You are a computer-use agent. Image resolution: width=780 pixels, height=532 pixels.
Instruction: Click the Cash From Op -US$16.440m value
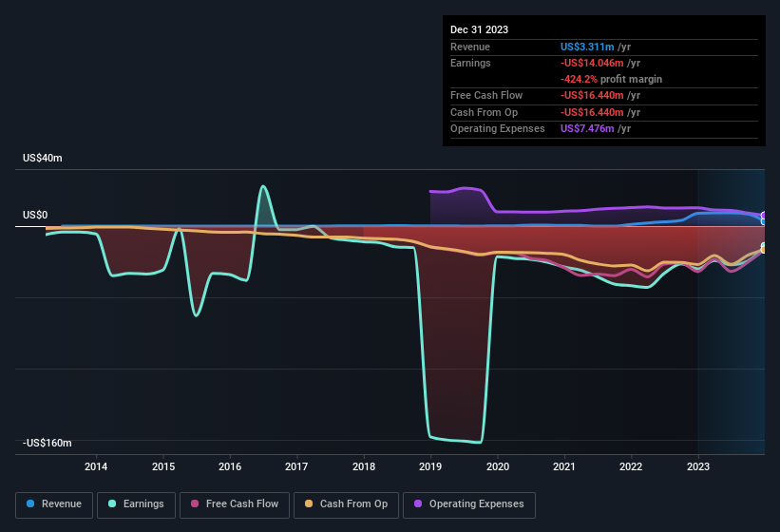pyautogui.click(x=592, y=112)
